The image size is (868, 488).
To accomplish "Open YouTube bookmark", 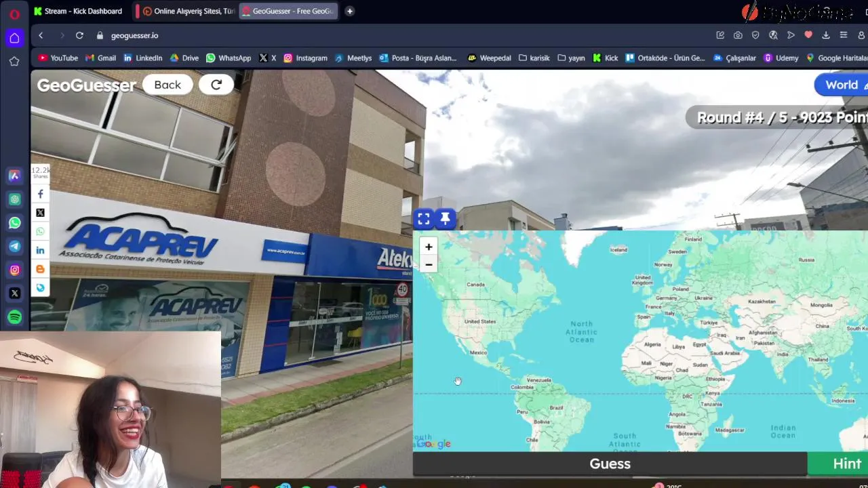I will click(x=58, y=58).
